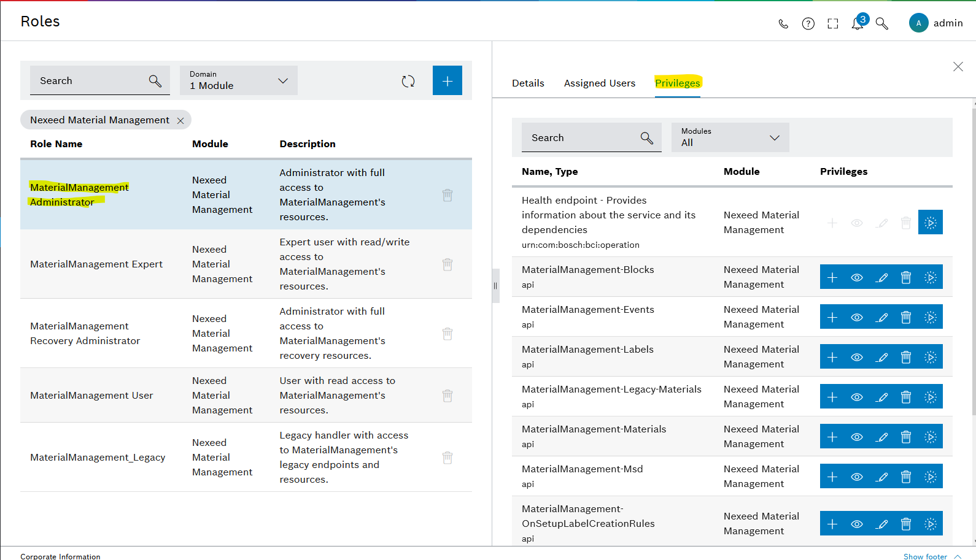This screenshot has height=560, width=976.
Task: Toggle edit privilege for MaterialManagement-Msd
Action: 881,477
